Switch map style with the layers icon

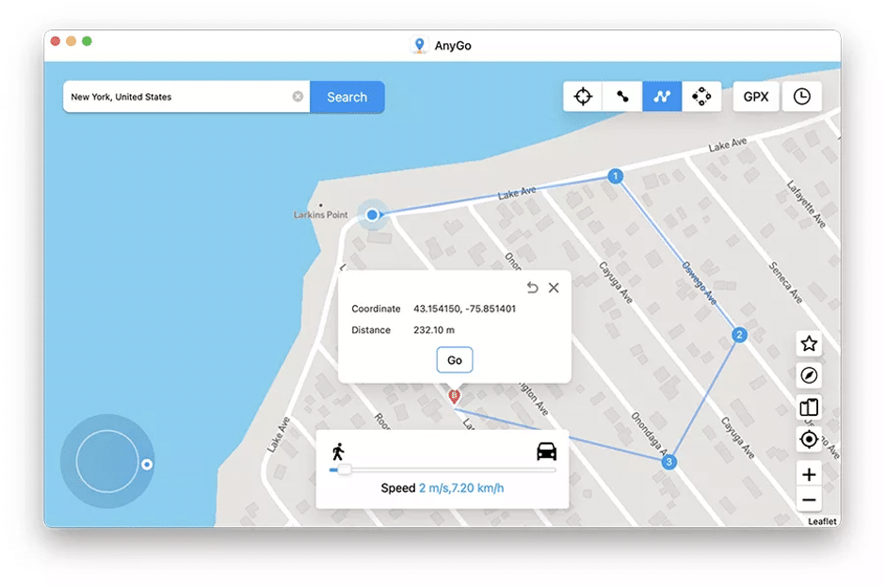(x=808, y=408)
